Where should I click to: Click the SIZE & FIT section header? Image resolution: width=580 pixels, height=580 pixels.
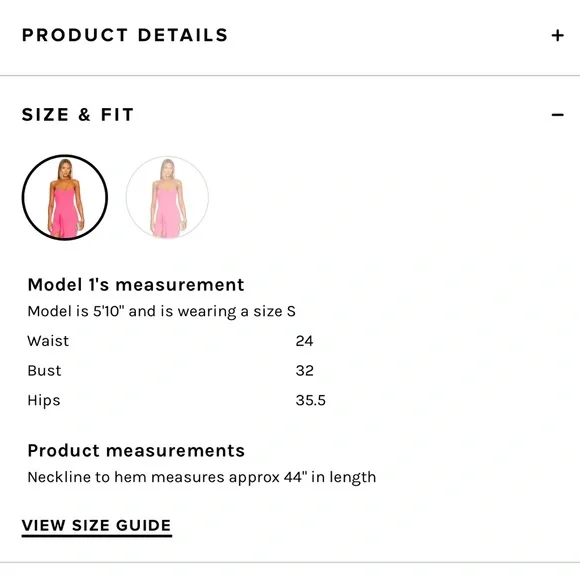coord(78,115)
